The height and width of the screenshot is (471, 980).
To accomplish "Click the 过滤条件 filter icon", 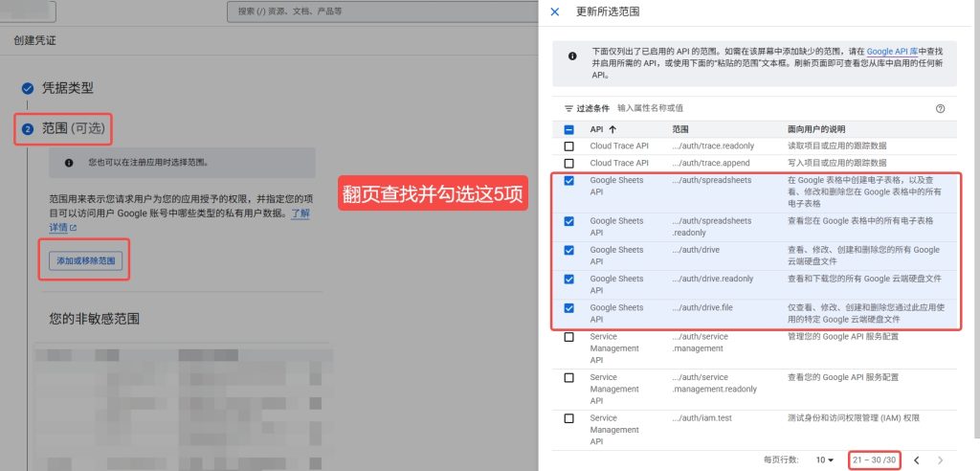I will click(x=568, y=108).
